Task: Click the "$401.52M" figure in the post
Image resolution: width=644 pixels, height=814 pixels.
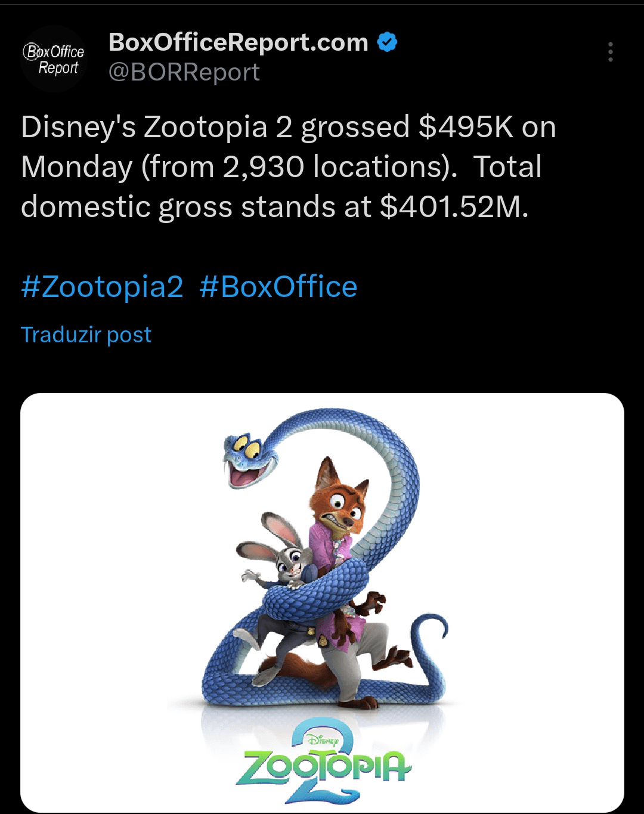Action: (x=453, y=207)
